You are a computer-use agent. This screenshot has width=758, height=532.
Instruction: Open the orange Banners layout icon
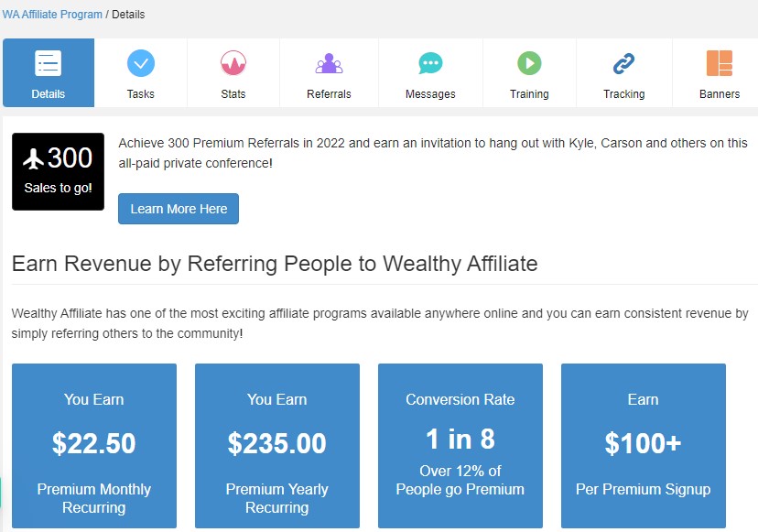click(x=720, y=63)
